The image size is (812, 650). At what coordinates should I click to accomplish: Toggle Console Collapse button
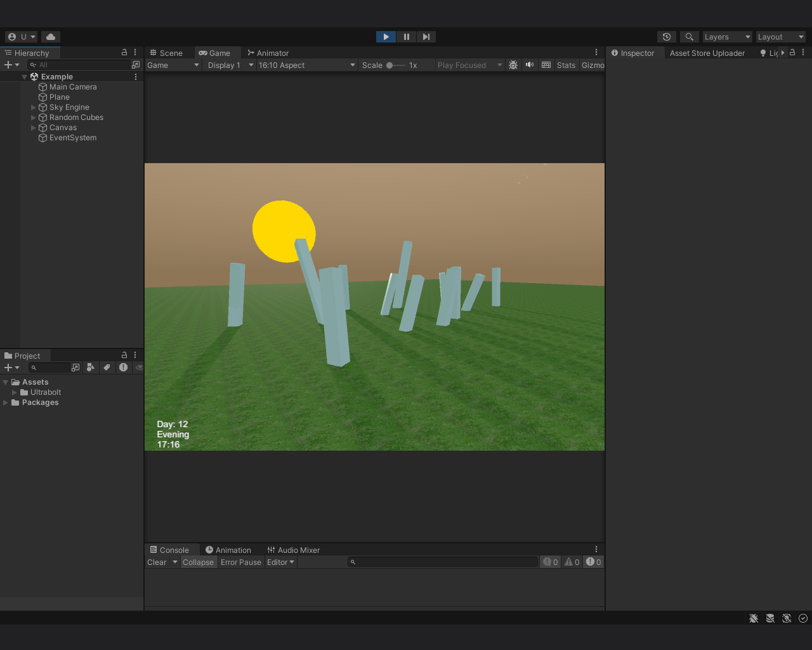click(x=198, y=562)
